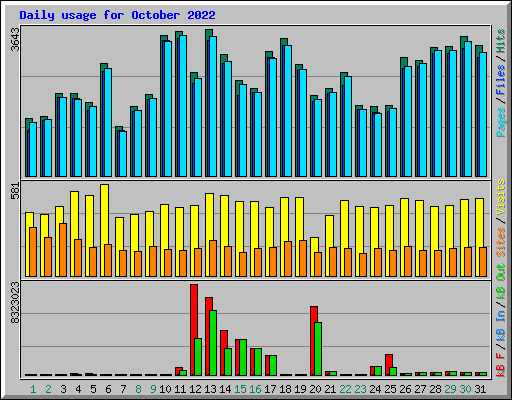Click day 3 on the x-axis

click(63, 389)
